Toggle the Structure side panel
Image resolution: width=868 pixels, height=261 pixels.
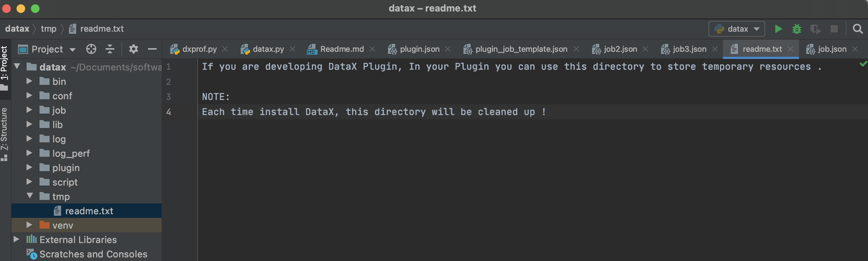pyautogui.click(x=4, y=133)
